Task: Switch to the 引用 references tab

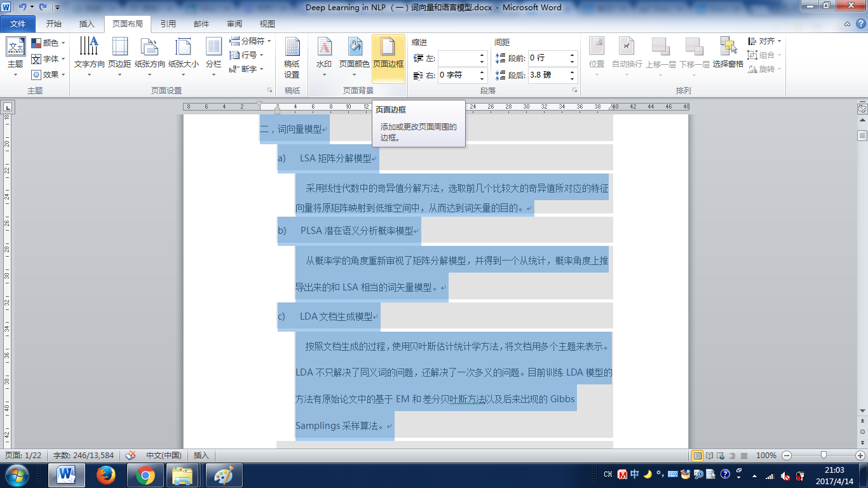Action: tap(168, 24)
